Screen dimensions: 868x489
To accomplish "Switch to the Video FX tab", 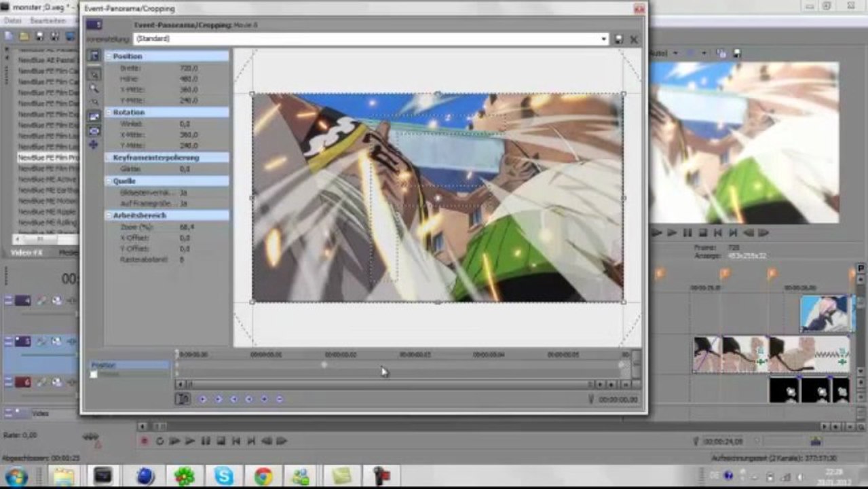I will click(x=26, y=253).
